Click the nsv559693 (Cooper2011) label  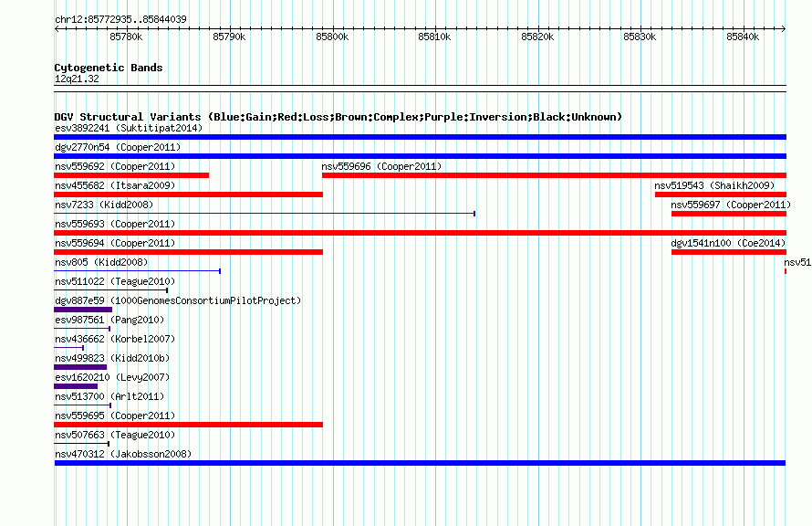[x=115, y=224]
